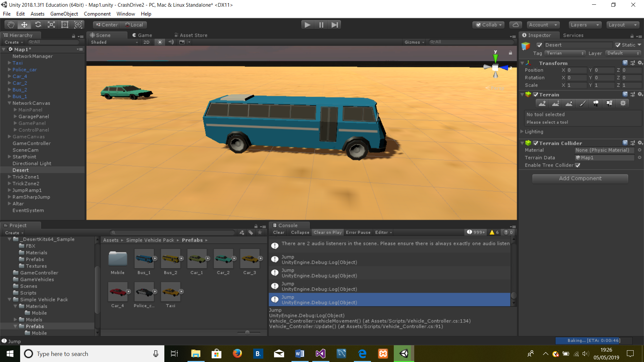Toggle scene audio icon

(171, 42)
